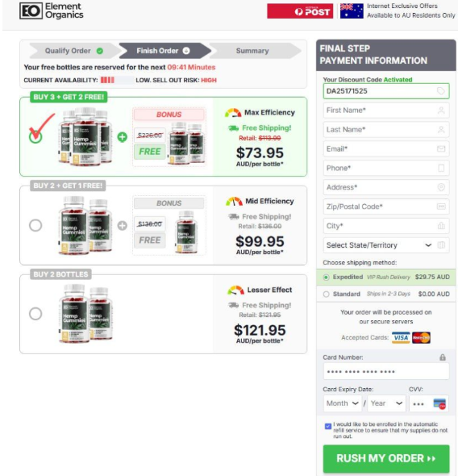Screen dimensions: 458x476
Task: Click the red availability bar indicator
Action: click(107, 80)
